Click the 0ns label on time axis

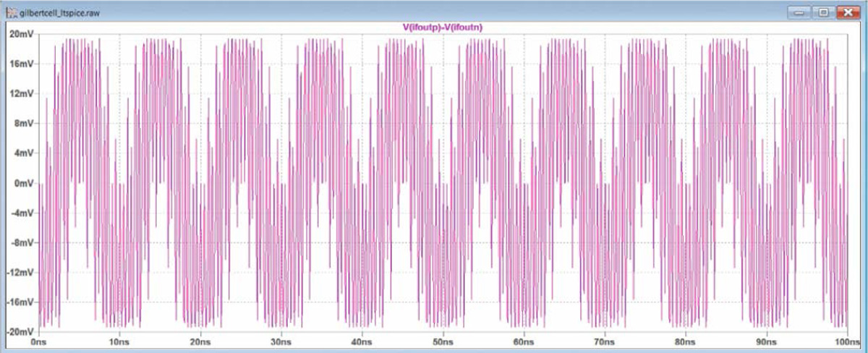pos(39,341)
